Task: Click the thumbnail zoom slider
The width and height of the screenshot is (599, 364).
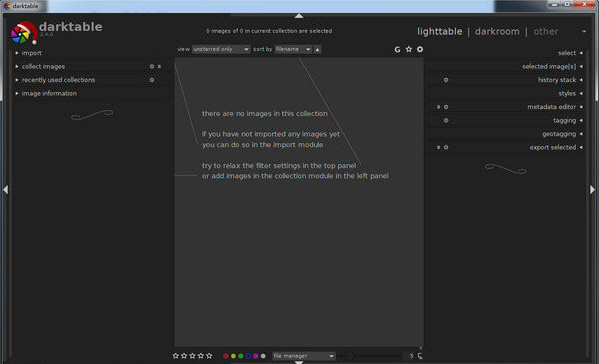Action: [x=370, y=356]
